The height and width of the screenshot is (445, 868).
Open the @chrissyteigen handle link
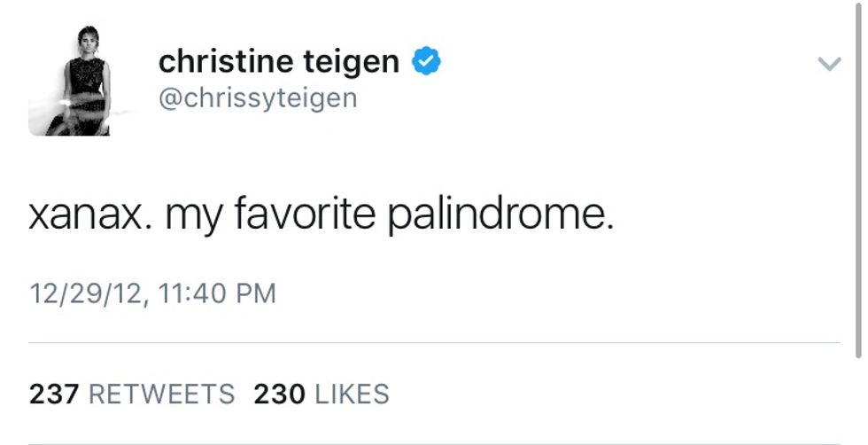click(258, 97)
